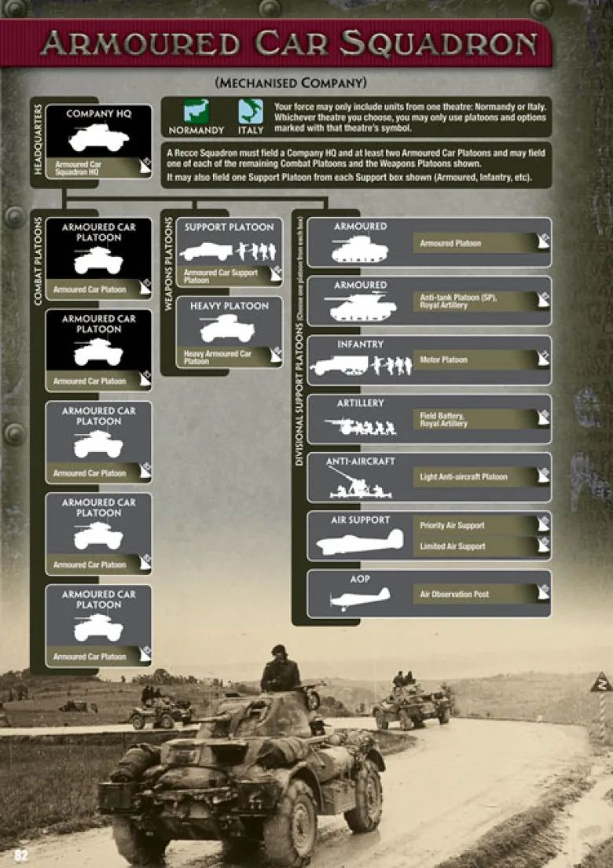This screenshot has width=613, height=868.
Task: Click theatre corner symbol on Armoured Car Support Platoon
Action: (276, 274)
